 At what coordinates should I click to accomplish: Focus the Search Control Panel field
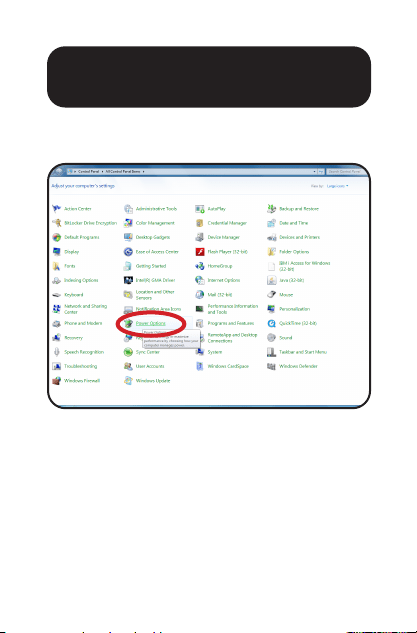click(344, 172)
